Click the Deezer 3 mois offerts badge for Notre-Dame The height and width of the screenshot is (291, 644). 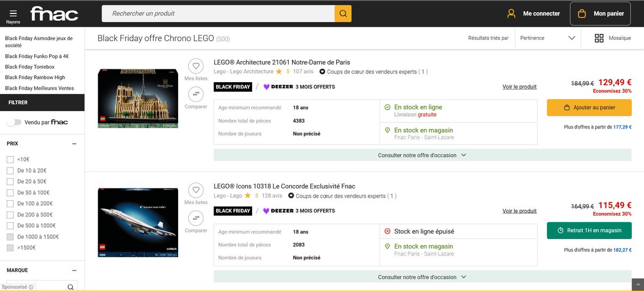(x=299, y=87)
